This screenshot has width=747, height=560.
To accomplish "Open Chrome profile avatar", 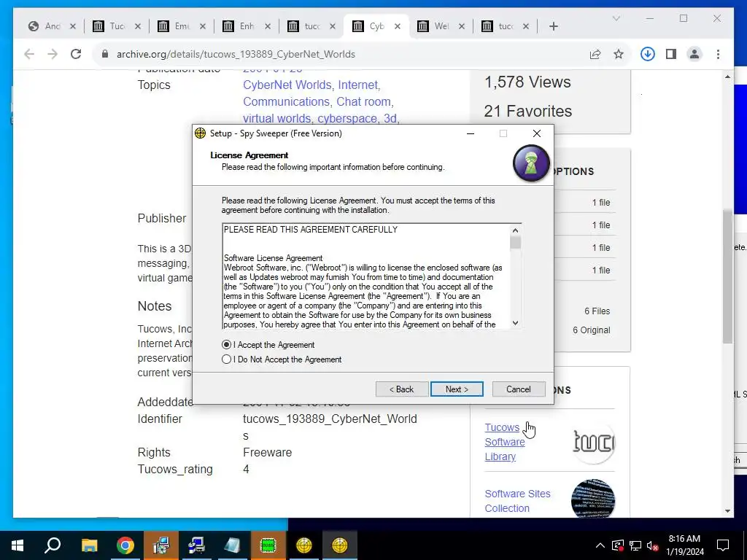I will pyautogui.click(x=694, y=54).
